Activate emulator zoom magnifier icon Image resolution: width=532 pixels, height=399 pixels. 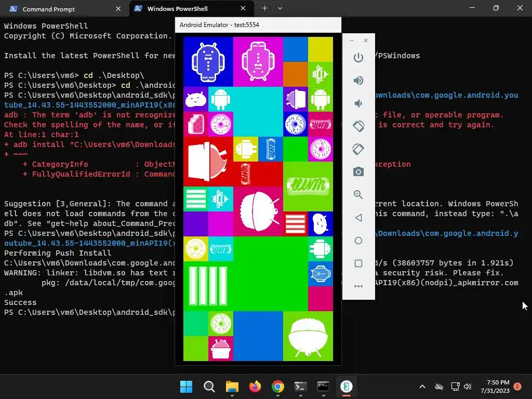[358, 194]
